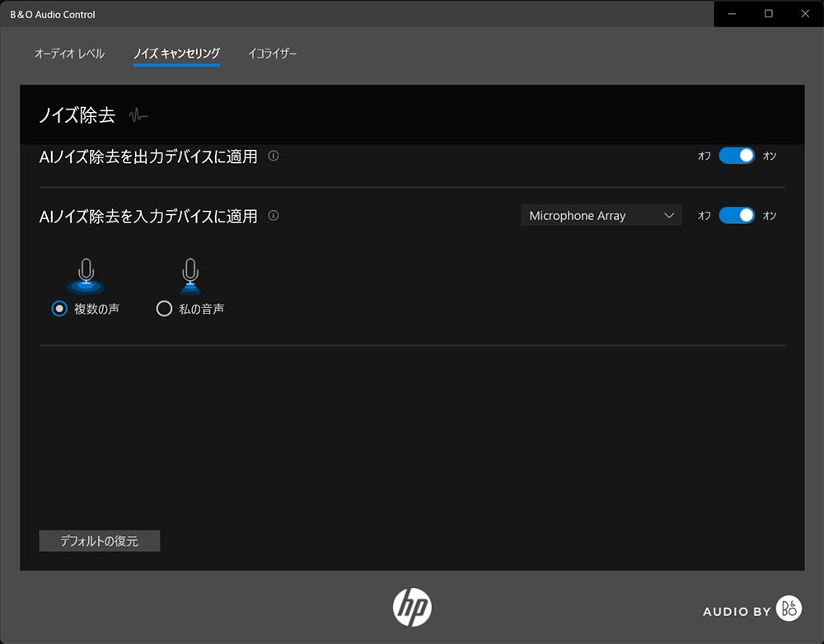
Task: Disable AI noise removal for output device
Action: pos(737,156)
